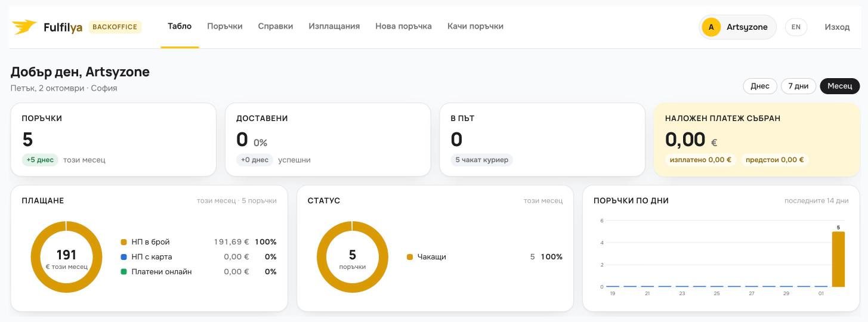The image size is (868, 322).
Task: Click the yellow НП в брой legend swatch
Action: click(x=123, y=242)
